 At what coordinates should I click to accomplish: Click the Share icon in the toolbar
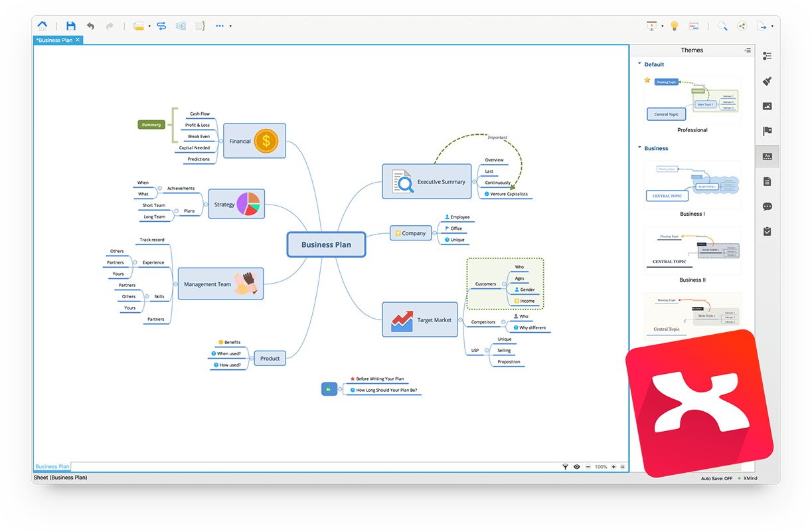(742, 26)
